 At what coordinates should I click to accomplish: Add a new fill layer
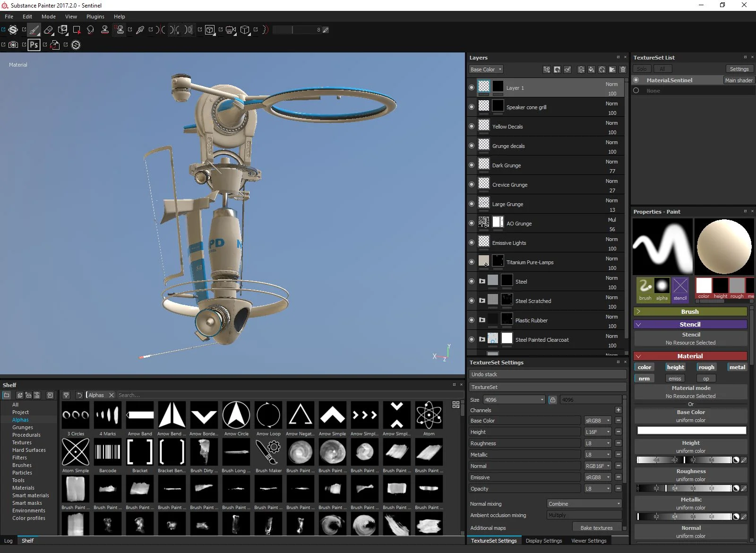pos(591,69)
